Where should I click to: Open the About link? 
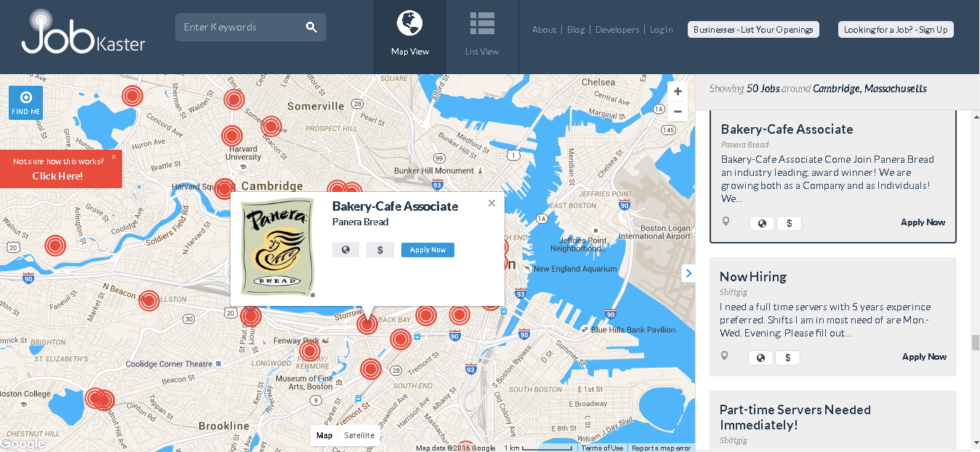[544, 30]
